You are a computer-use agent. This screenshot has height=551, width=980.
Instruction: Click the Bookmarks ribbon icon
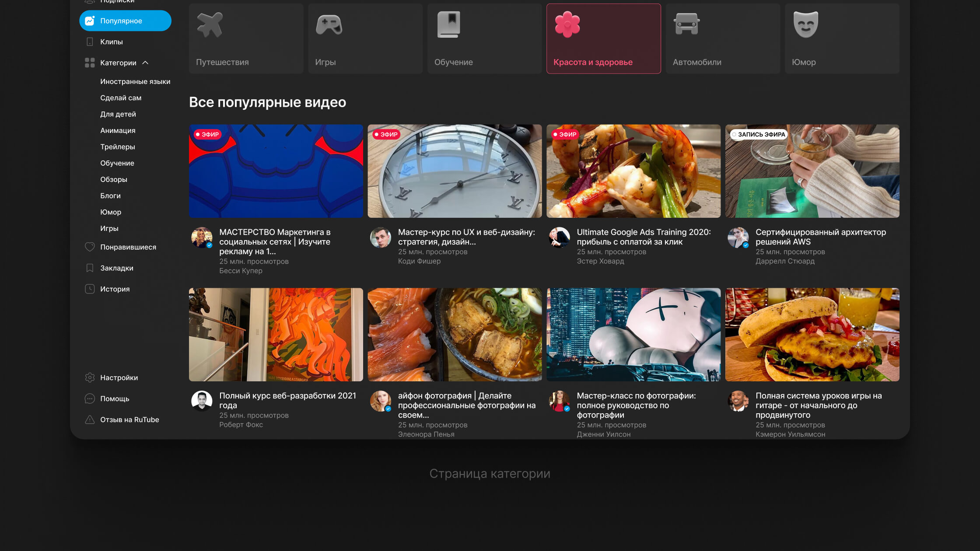coord(90,268)
